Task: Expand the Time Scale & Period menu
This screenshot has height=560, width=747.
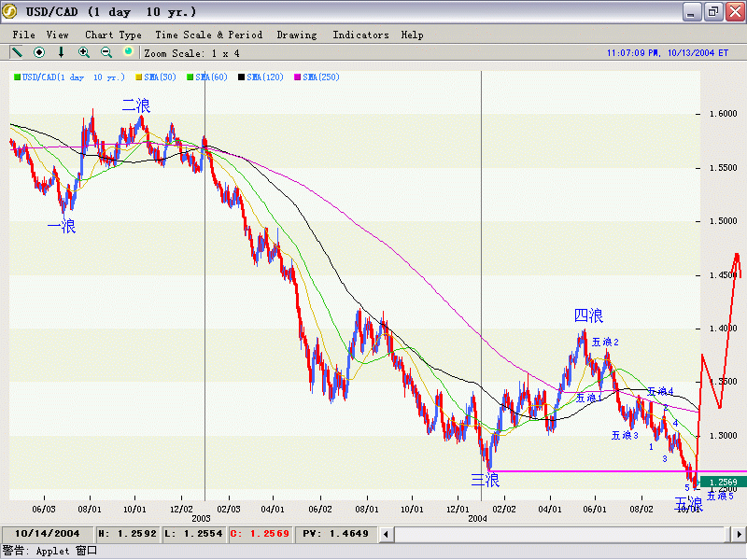Action: 208,35
